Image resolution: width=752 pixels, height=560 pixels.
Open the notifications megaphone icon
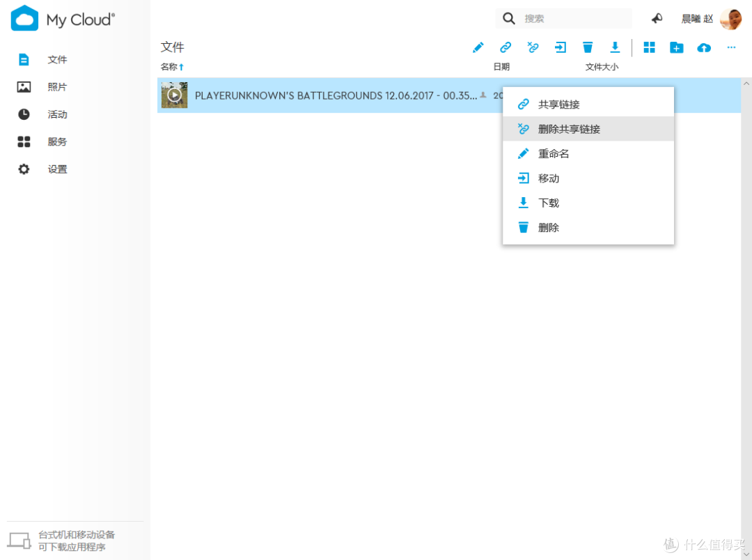click(657, 19)
